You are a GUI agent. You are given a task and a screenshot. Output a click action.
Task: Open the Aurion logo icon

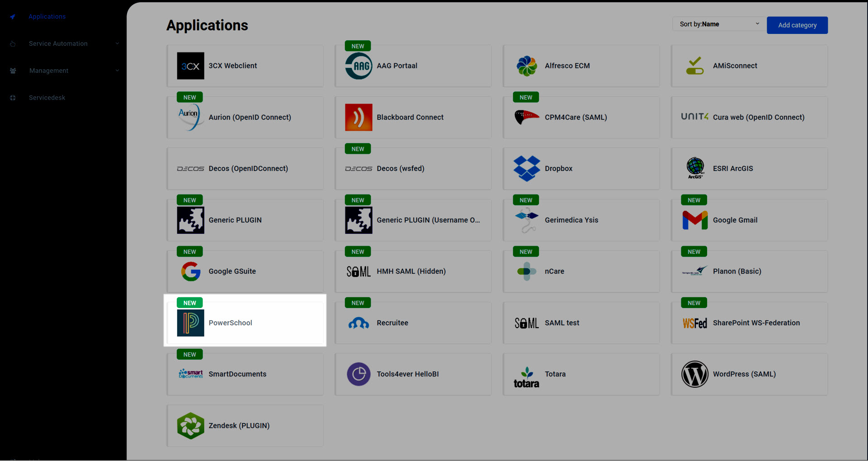coord(190,117)
